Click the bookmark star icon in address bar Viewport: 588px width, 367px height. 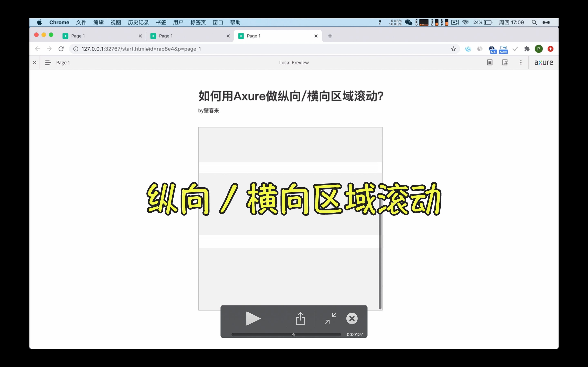454,49
